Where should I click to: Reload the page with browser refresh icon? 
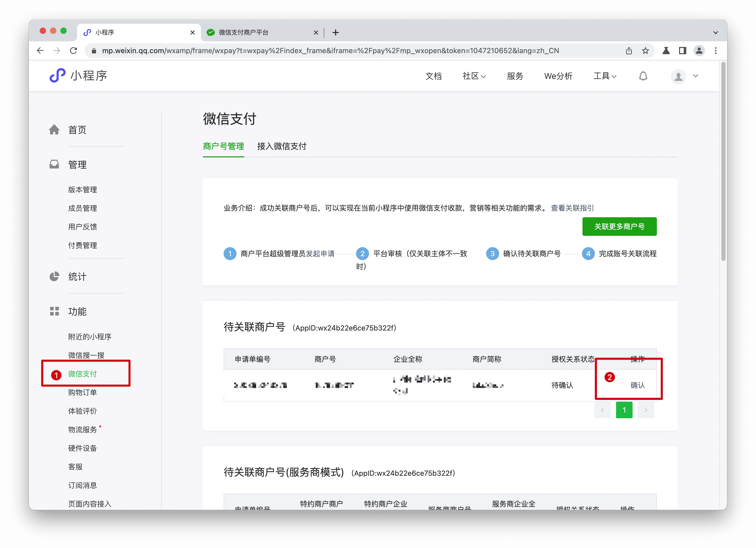tap(74, 51)
